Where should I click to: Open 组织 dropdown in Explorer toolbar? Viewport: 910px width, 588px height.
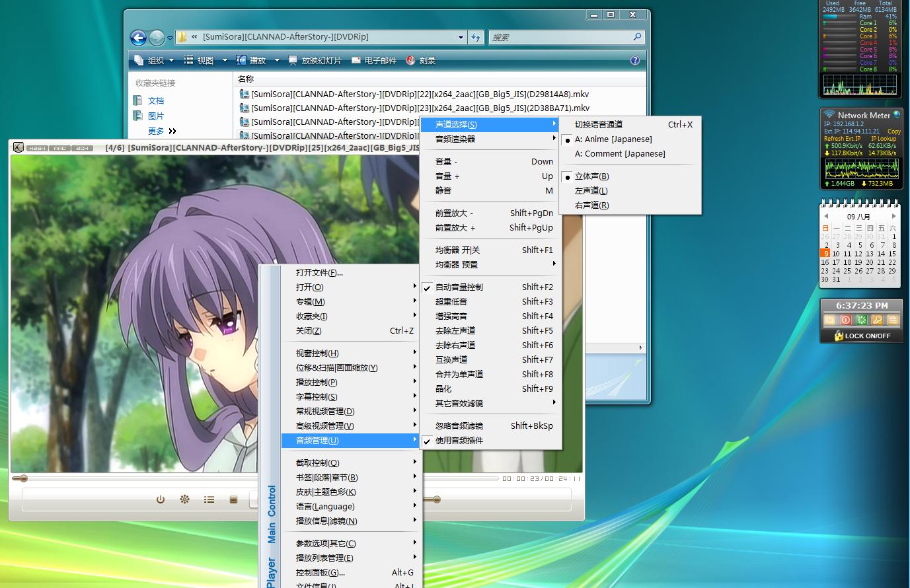[154, 60]
